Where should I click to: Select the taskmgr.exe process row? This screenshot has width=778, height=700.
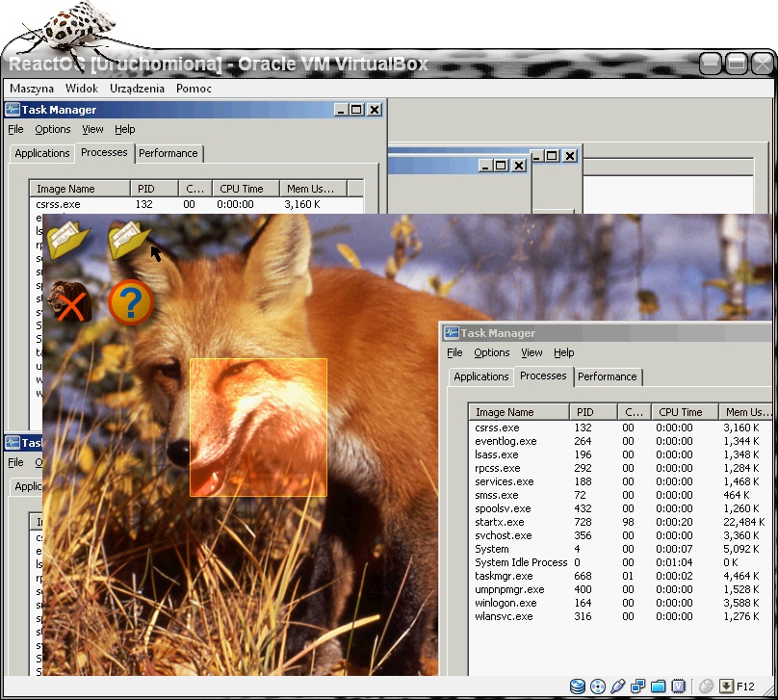(620, 576)
